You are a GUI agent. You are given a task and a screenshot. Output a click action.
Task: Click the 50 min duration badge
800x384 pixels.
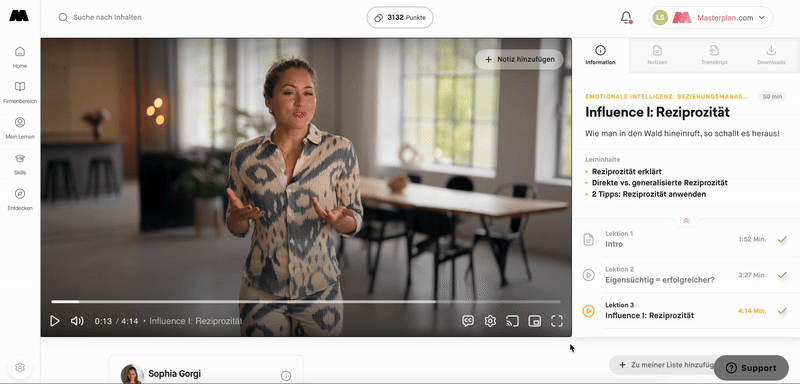click(772, 96)
